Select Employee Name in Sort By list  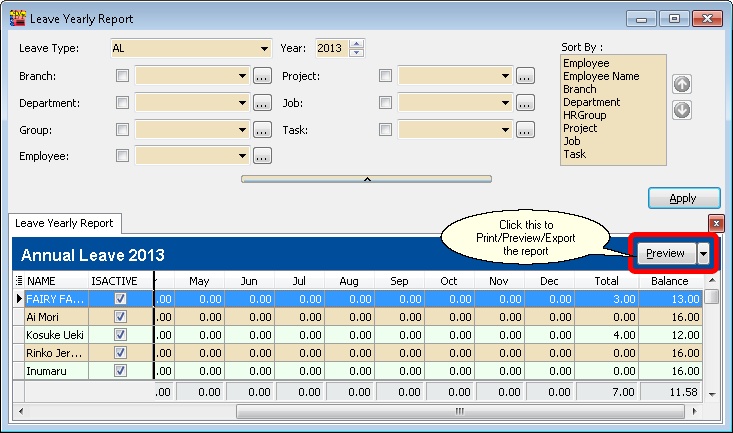tap(600, 76)
